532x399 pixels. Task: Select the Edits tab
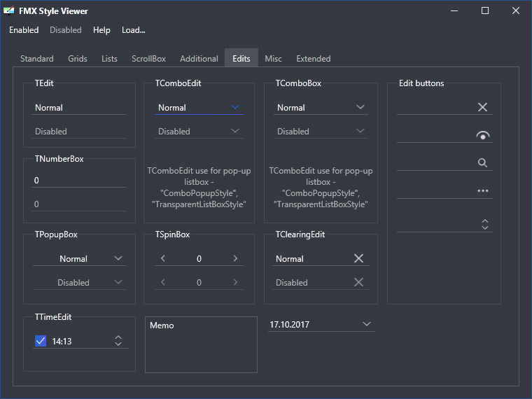point(241,58)
